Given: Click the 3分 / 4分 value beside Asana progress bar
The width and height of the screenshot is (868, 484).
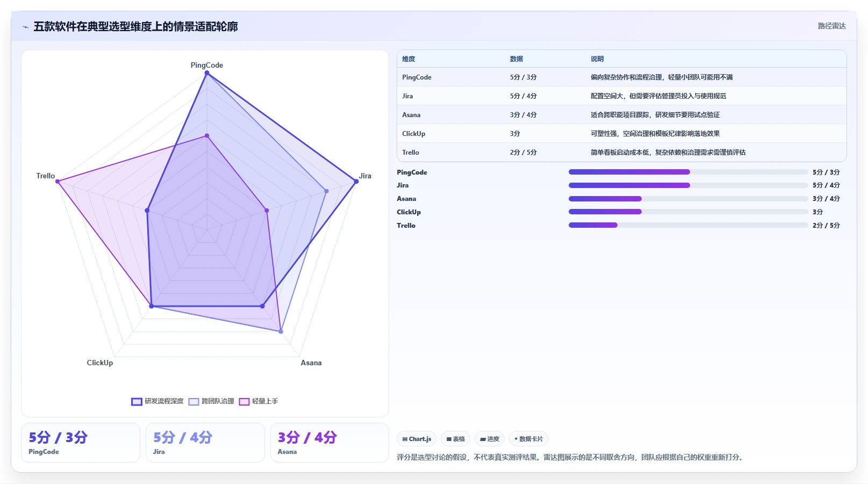Looking at the screenshot, I should click(826, 199).
